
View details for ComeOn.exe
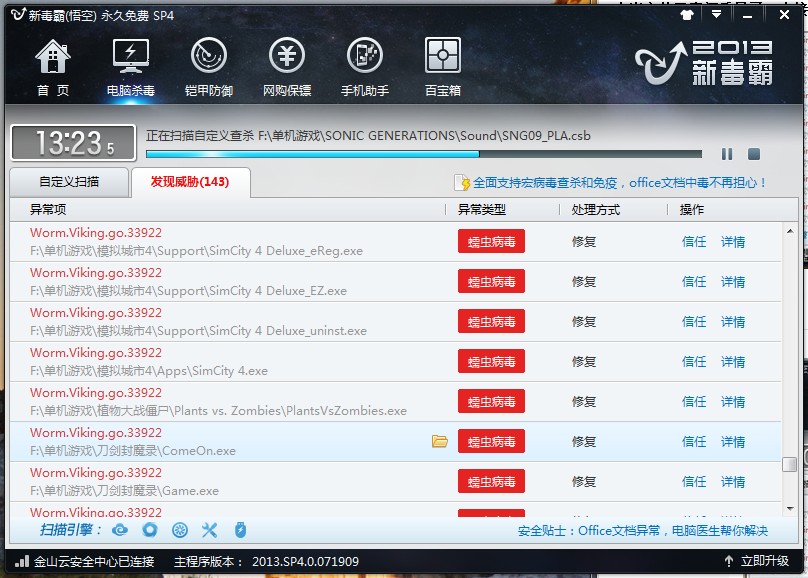pyautogui.click(x=733, y=441)
